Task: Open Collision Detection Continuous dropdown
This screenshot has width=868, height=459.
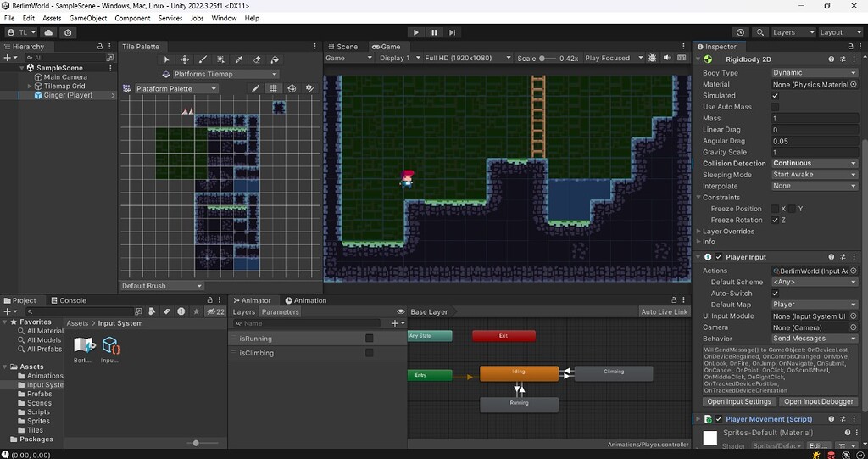Action: click(815, 163)
